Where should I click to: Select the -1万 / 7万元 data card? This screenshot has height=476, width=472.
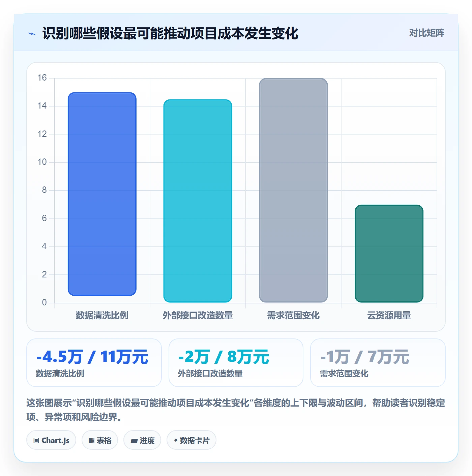click(378, 363)
